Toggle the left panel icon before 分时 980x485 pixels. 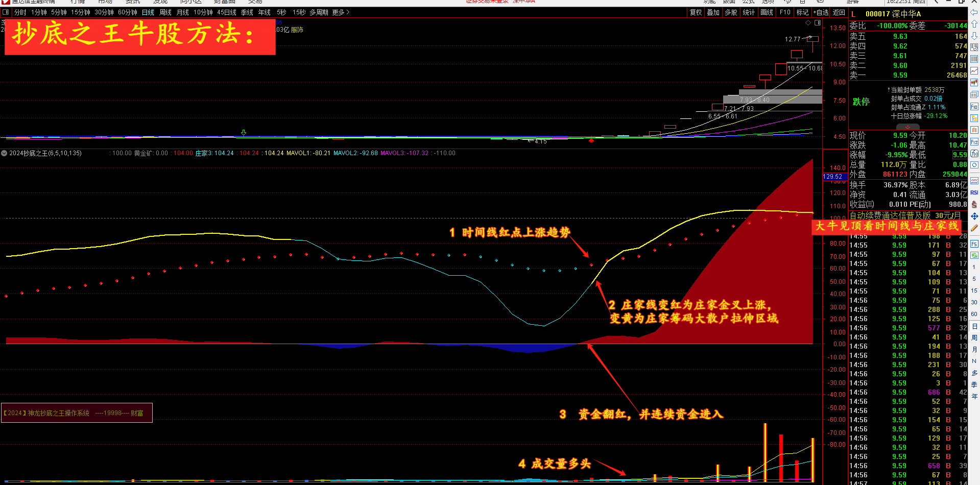(x=6, y=12)
